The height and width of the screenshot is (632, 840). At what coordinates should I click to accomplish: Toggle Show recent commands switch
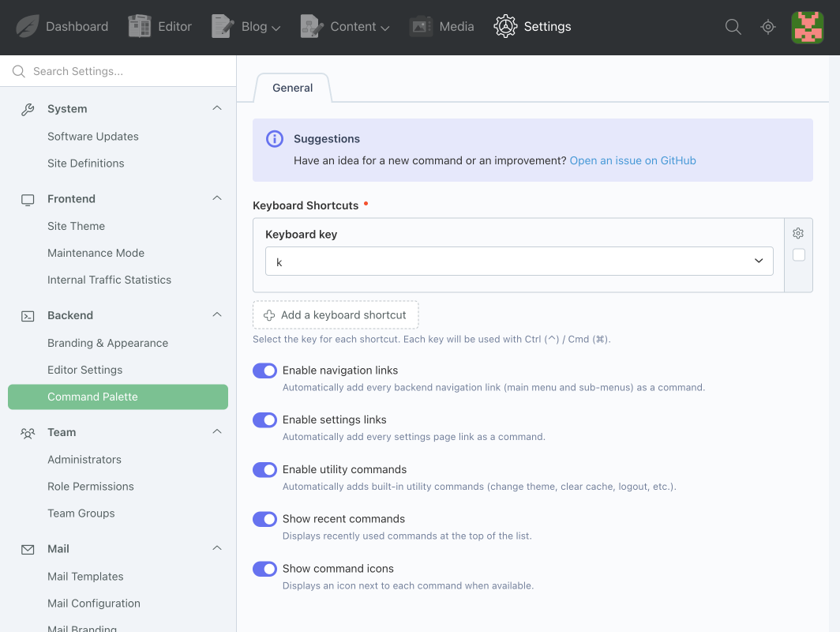click(264, 519)
